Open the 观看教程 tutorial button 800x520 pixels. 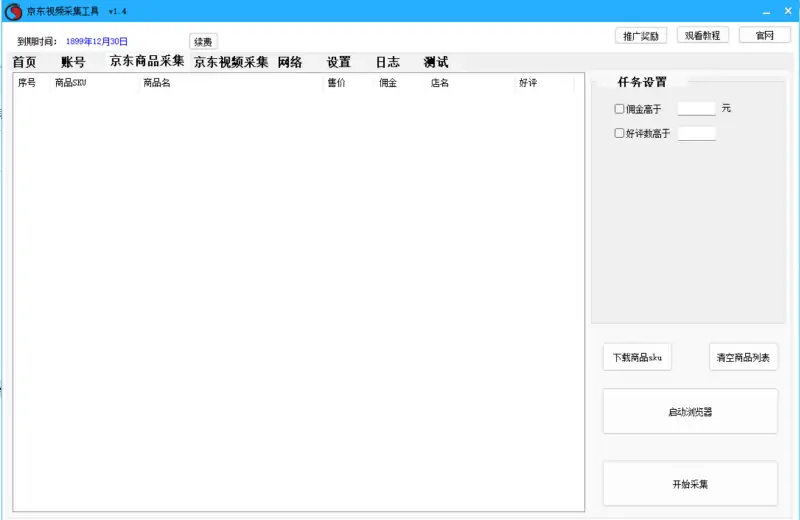click(702, 36)
